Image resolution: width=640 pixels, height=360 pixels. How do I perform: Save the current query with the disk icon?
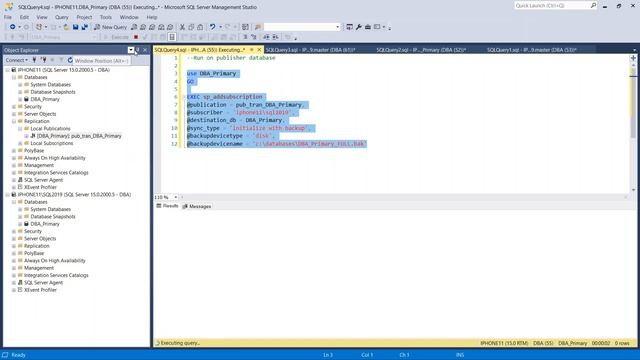pyautogui.click(x=76, y=27)
